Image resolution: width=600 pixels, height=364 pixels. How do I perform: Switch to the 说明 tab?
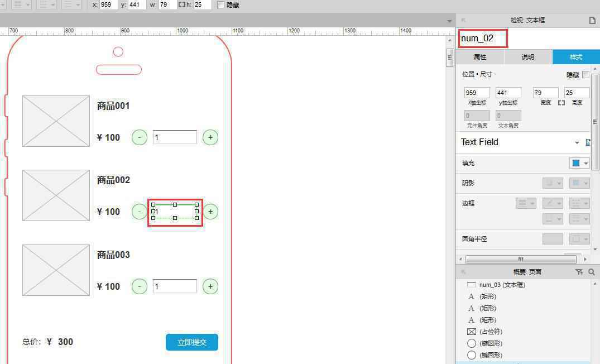point(527,57)
